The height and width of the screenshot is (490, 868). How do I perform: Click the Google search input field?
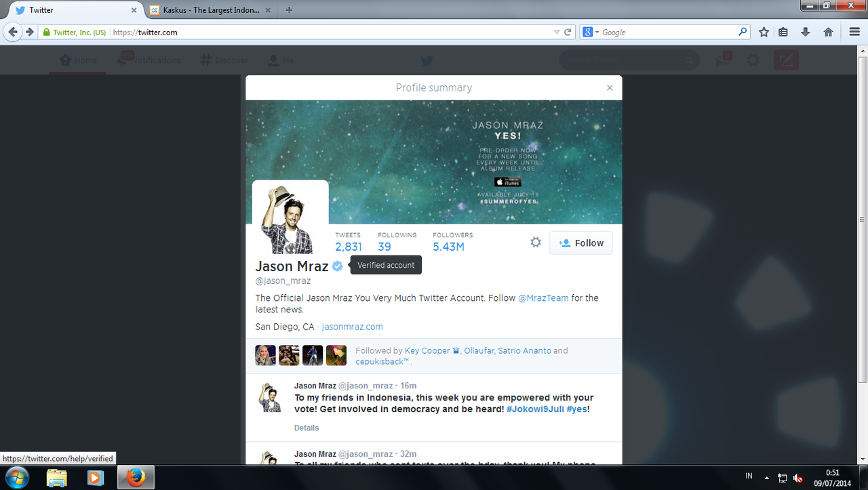click(668, 32)
